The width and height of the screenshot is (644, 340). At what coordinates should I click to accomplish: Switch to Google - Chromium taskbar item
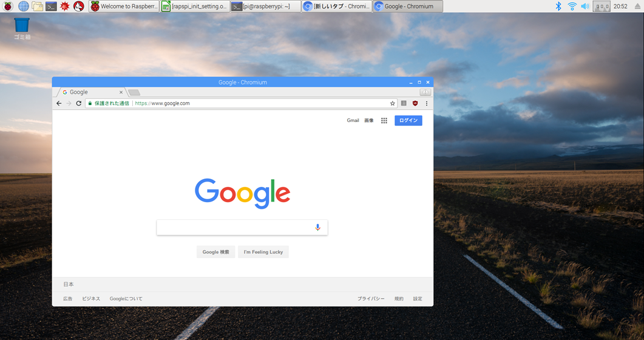tap(408, 6)
